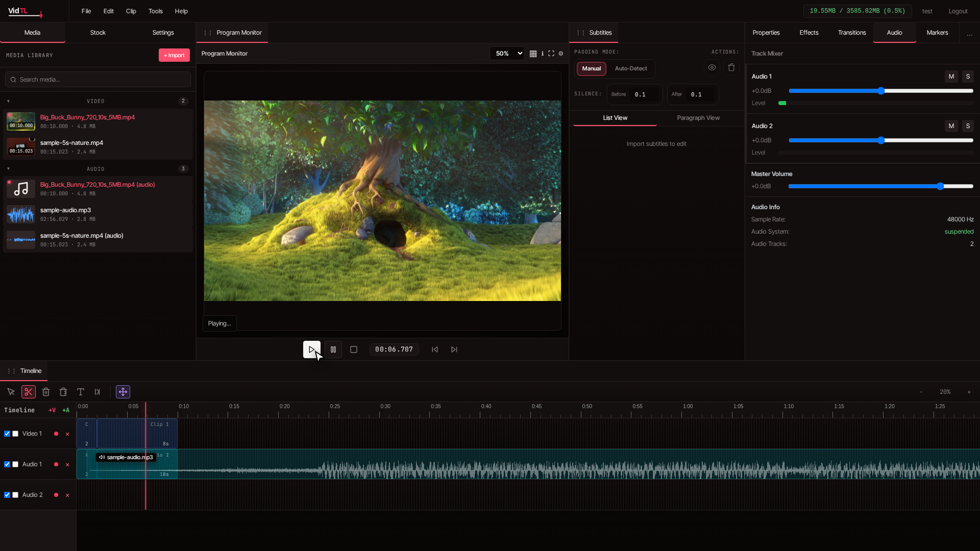Toggle the purple move arrows tool
Viewport: 980px width, 551px height.
click(123, 392)
